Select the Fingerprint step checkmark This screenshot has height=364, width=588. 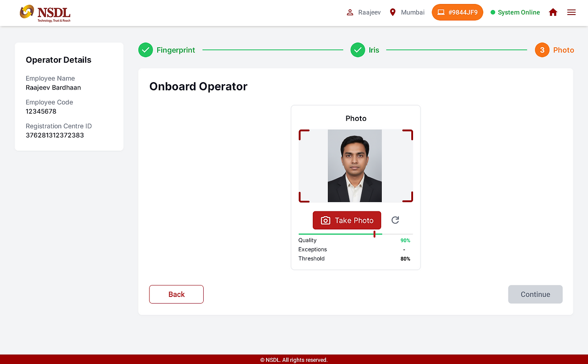tap(145, 50)
